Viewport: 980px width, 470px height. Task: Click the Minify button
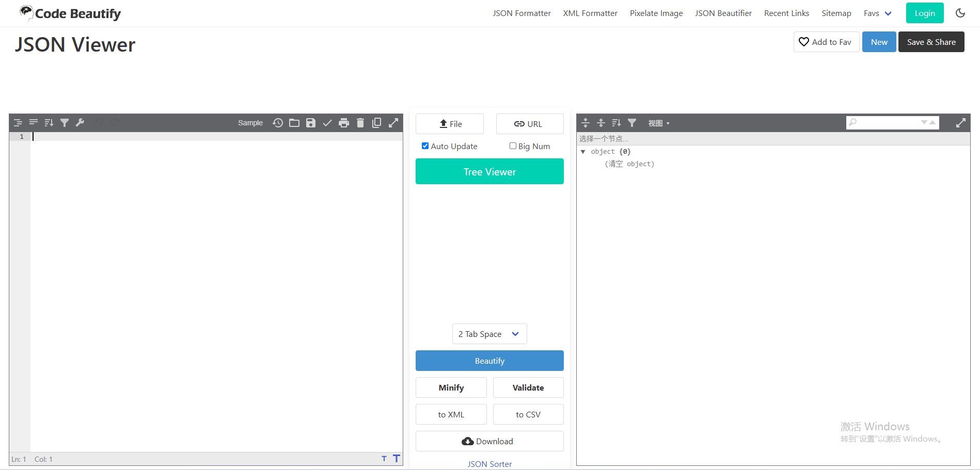(x=451, y=387)
